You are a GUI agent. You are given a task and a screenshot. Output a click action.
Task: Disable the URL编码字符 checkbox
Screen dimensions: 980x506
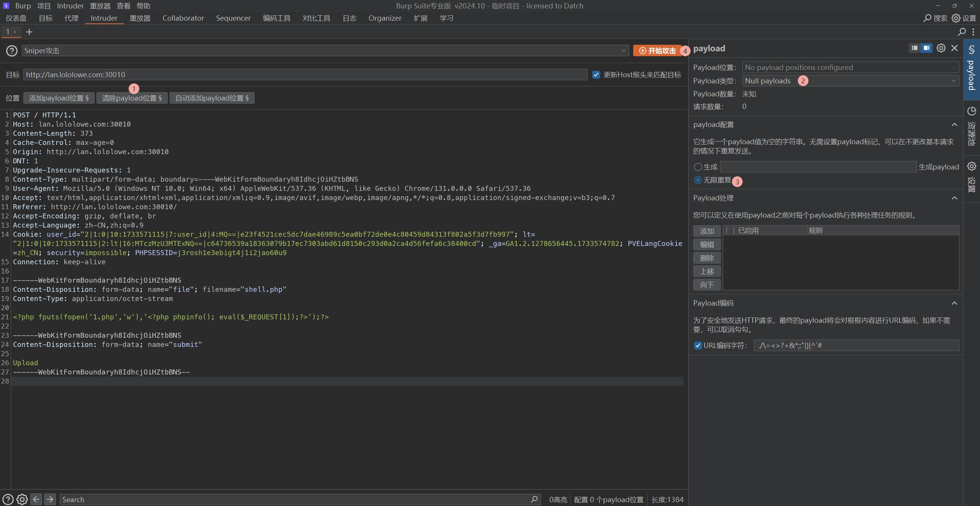click(x=698, y=345)
